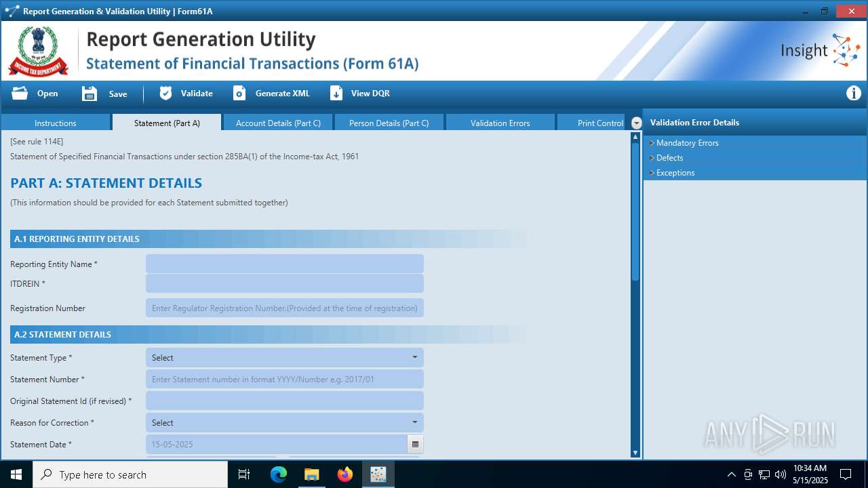868x488 pixels.
Task: Click the Generate XML button label
Action: point(283,94)
